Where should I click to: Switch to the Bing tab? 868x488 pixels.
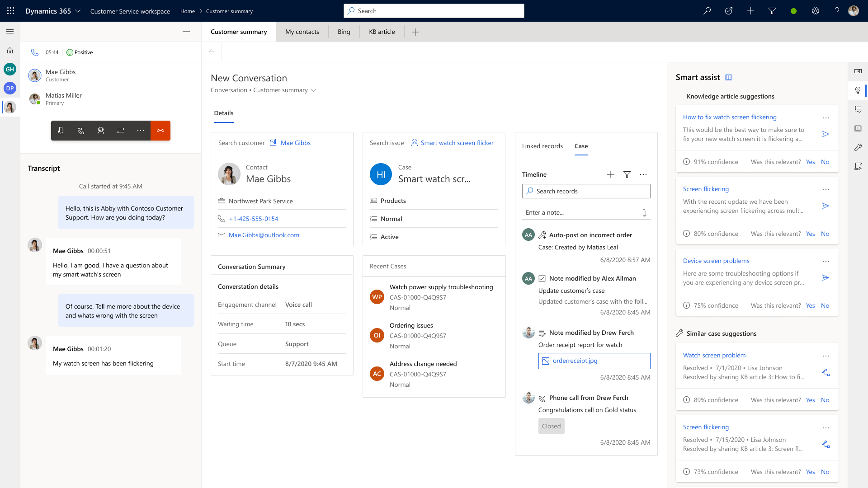coord(344,32)
